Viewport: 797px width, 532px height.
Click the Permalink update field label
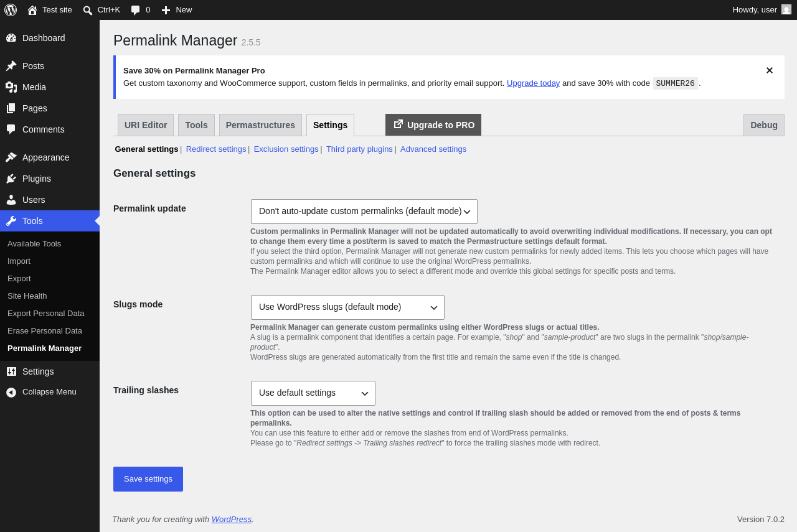(x=149, y=208)
